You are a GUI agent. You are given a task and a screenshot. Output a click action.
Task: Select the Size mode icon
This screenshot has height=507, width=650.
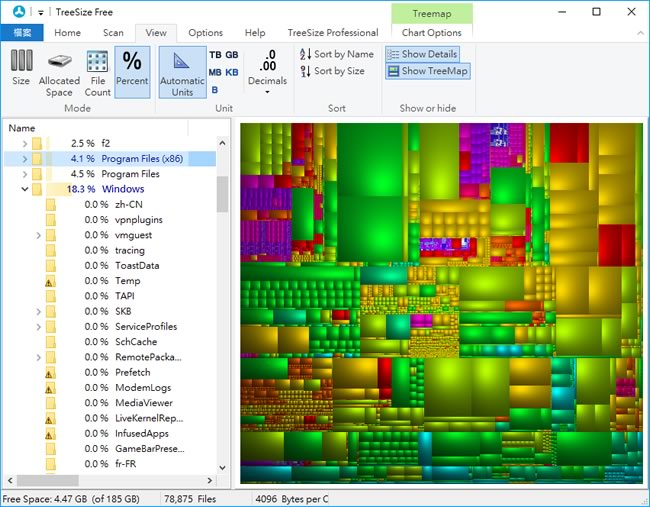pos(21,69)
